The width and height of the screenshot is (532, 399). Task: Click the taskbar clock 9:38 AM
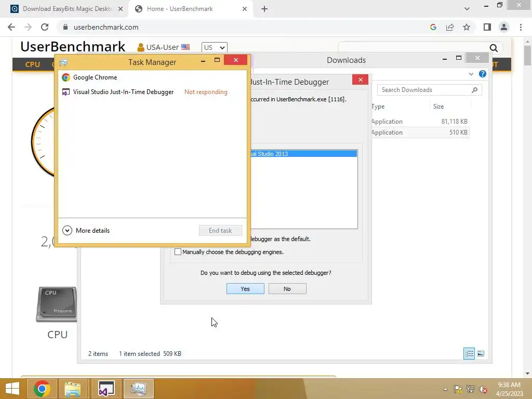click(x=509, y=385)
